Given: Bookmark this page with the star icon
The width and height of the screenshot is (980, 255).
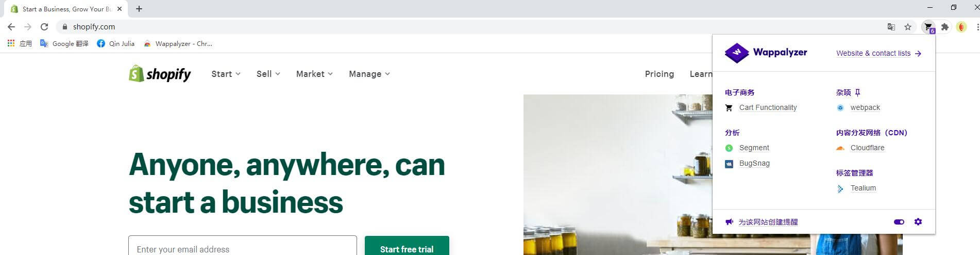Looking at the screenshot, I should (x=908, y=27).
